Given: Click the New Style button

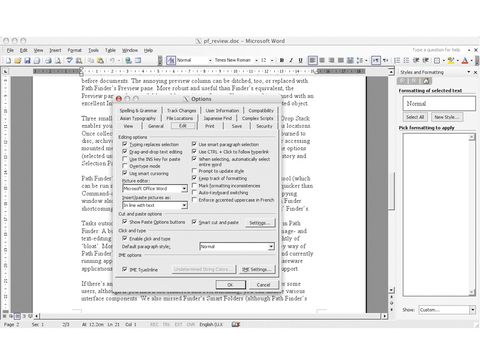Looking at the screenshot, I should [x=447, y=117].
